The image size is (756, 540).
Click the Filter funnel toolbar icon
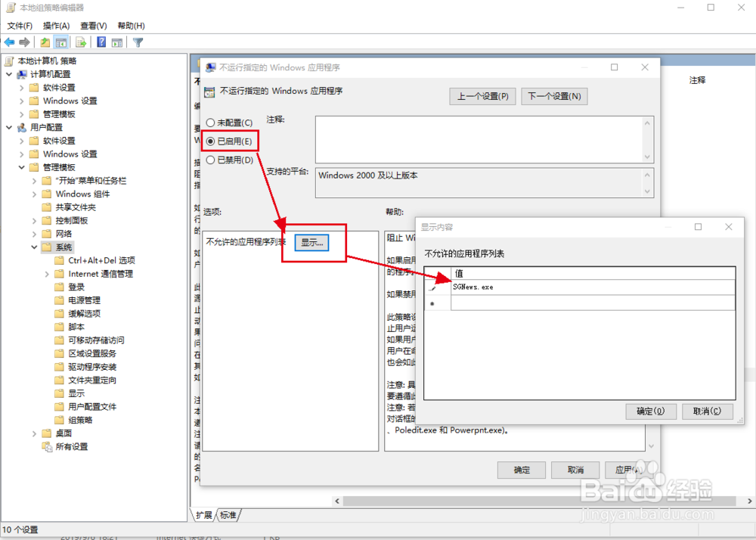[x=138, y=42]
